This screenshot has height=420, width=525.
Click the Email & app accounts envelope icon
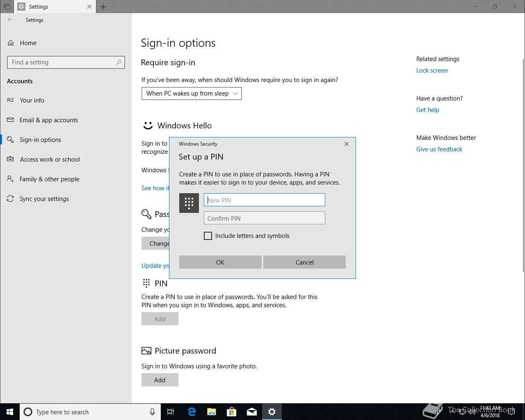pyautogui.click(x=11, y=120)
